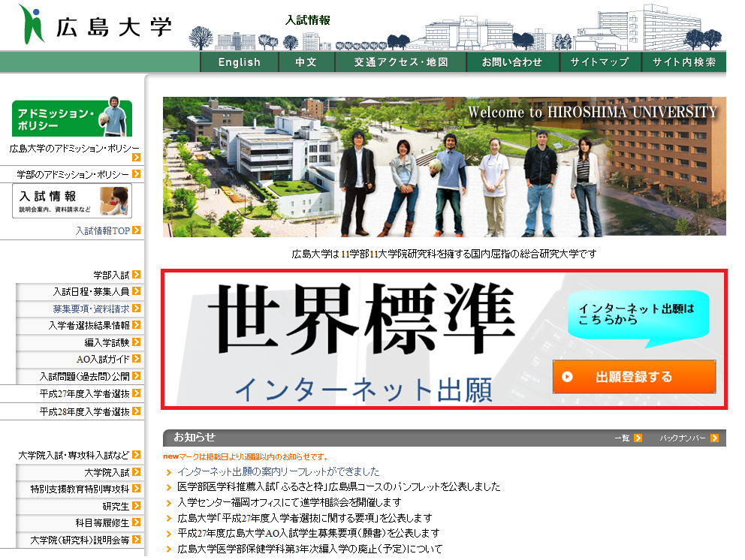Click arrow icon beside AO入試ガイド
Screen dimensions: 745x560
point(137,359)
